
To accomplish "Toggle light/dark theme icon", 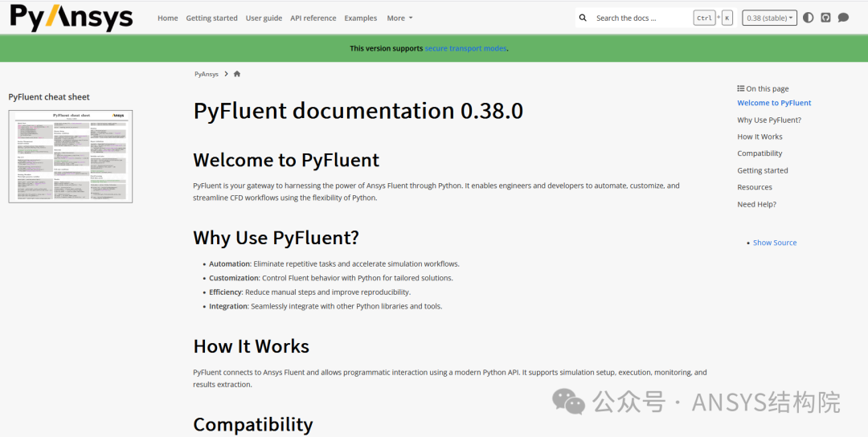I will click(809, 18).
